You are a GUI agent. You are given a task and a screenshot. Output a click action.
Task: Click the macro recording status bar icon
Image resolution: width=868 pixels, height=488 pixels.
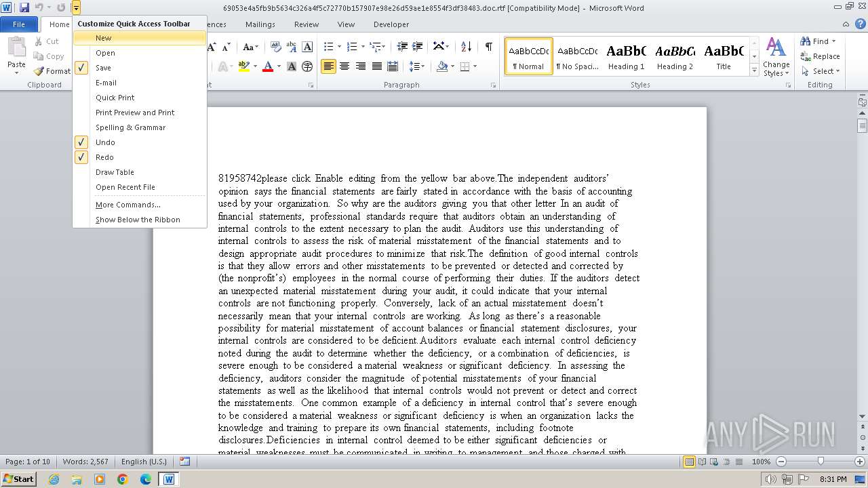tap(184, 462)
